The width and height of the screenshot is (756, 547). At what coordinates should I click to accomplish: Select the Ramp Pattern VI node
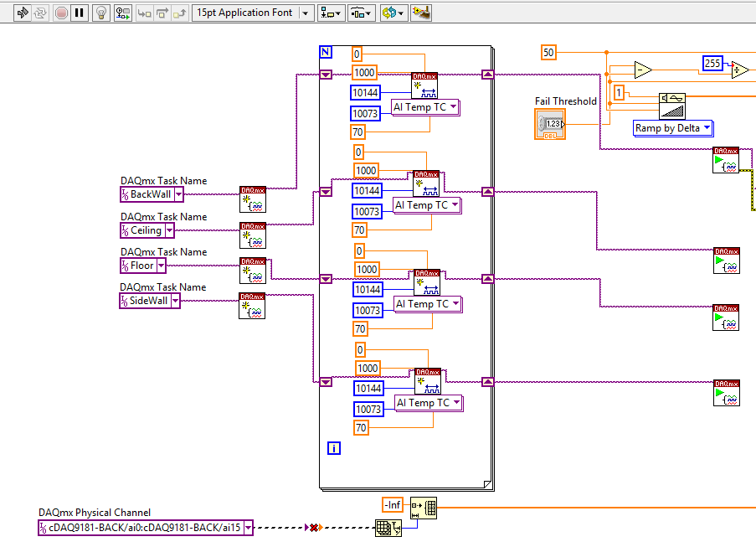672,106
